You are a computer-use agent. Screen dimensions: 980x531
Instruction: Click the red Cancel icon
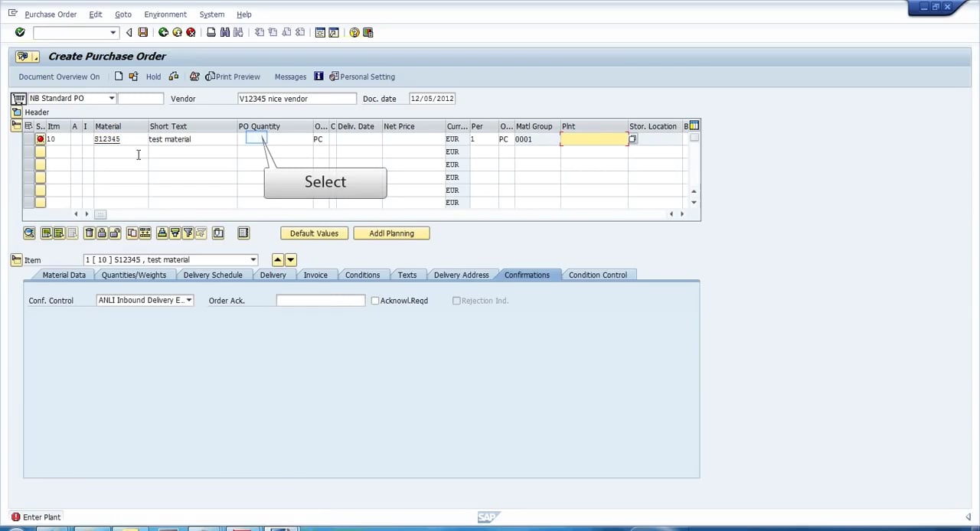pos(191,32)
